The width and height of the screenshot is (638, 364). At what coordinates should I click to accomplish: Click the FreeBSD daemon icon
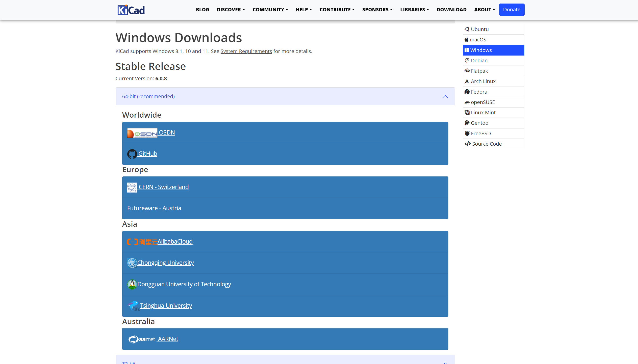467,134
